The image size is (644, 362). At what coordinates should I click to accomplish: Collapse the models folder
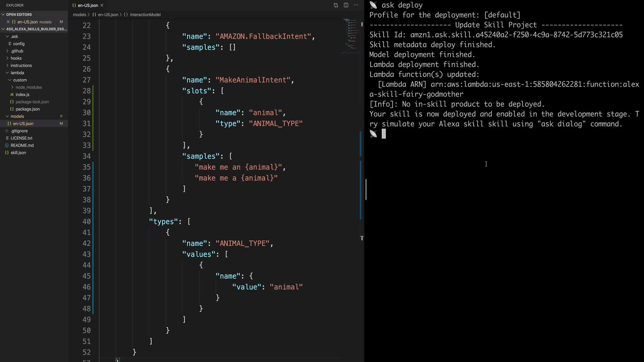tap(17, 116)
